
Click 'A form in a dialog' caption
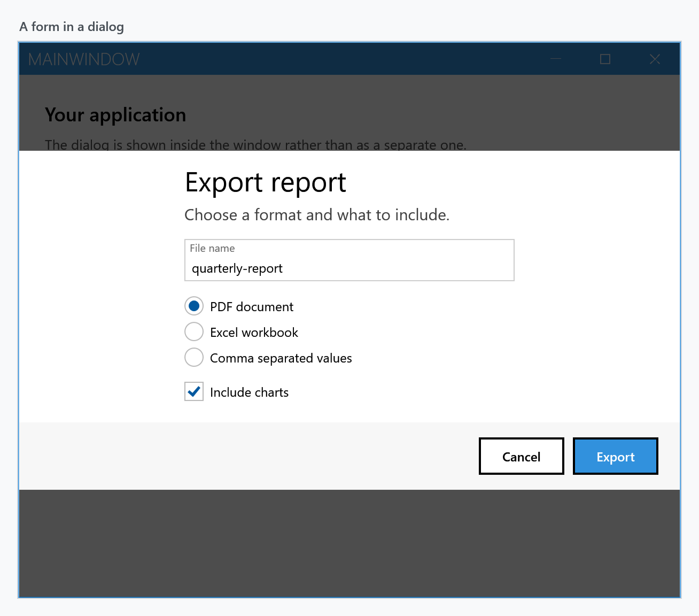pos(72,27)
